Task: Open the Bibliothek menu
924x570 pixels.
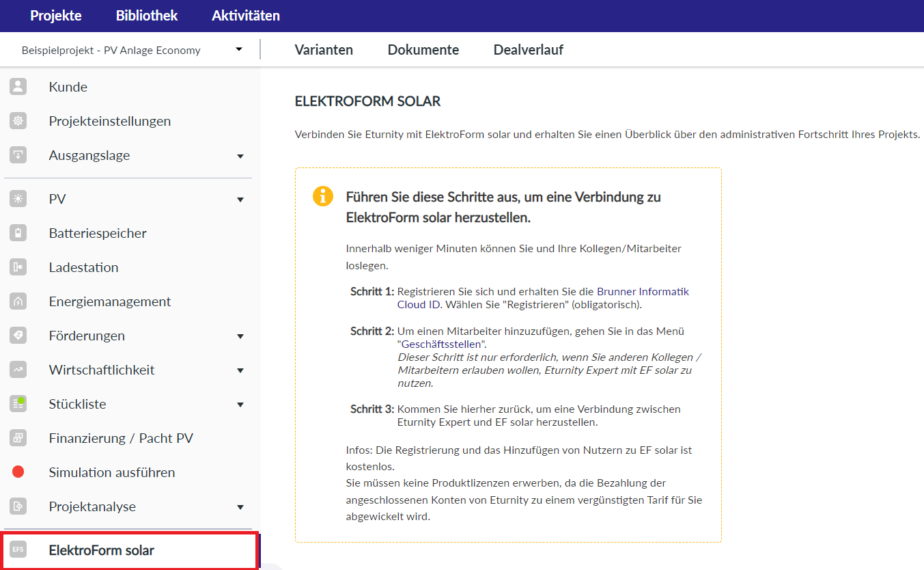Action: (x=147, y=16)
